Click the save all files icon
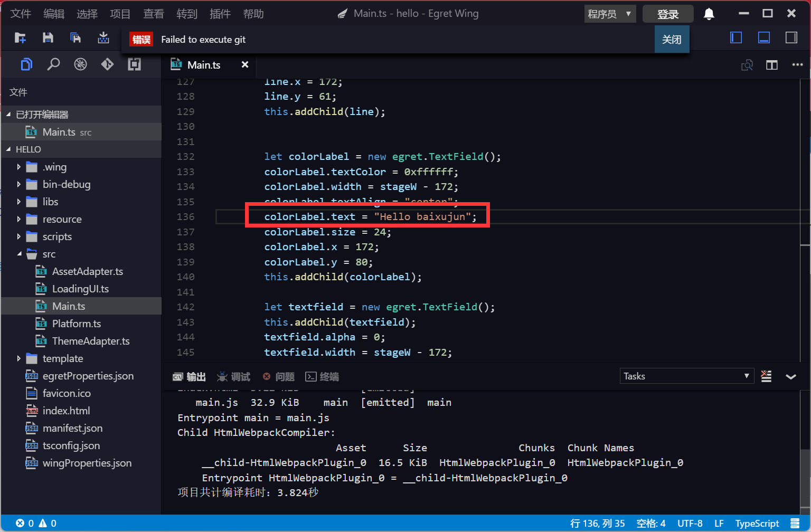This screenshot has height=532, width=811. tap(76, 37)
